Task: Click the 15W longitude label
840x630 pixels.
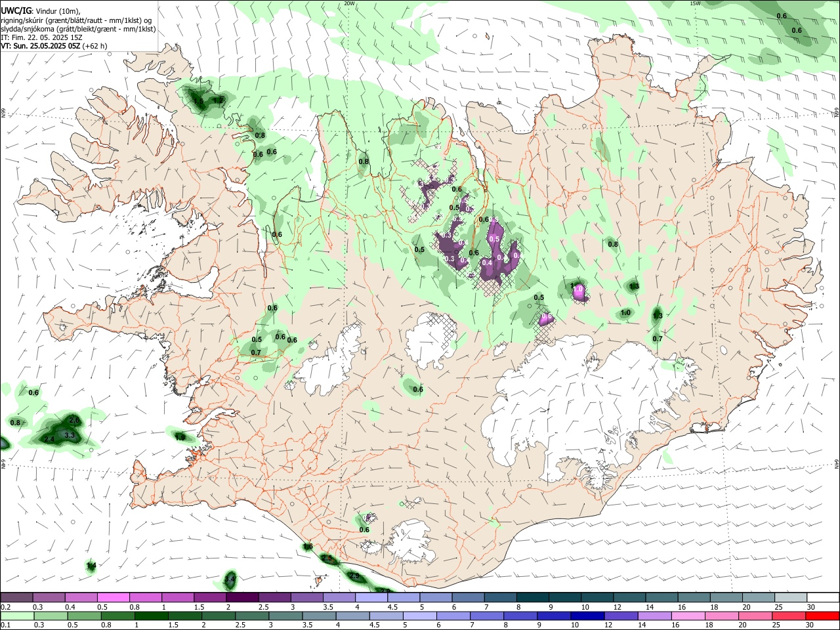Action: 695,3
